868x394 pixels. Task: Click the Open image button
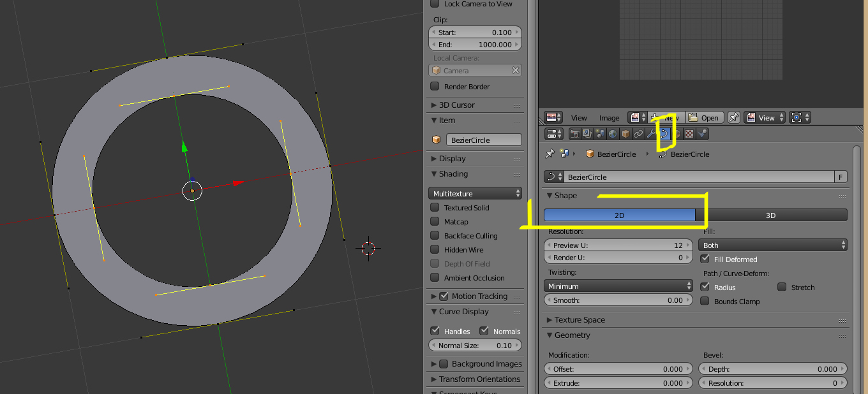pos(704,117)
